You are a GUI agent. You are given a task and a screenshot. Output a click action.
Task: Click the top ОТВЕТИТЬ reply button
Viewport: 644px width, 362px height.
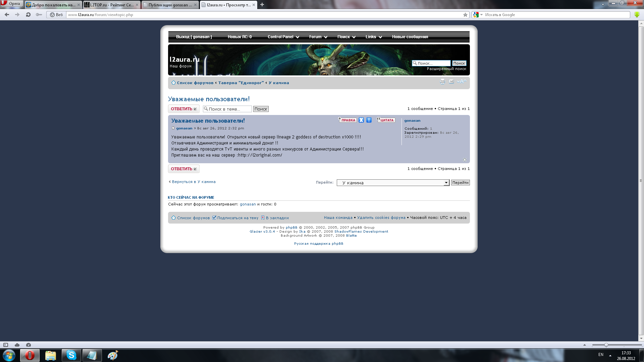(x=183, y=109)
